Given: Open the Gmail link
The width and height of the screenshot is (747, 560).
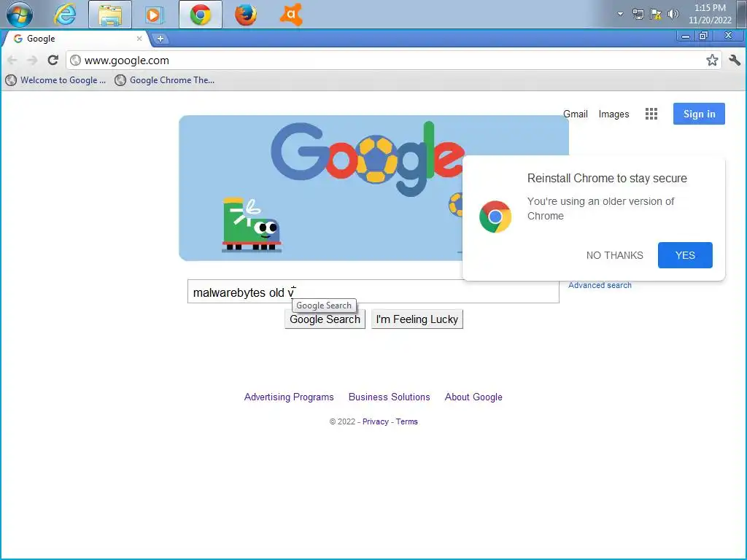Looking at the screenshot, I should (x=576, y=114).
